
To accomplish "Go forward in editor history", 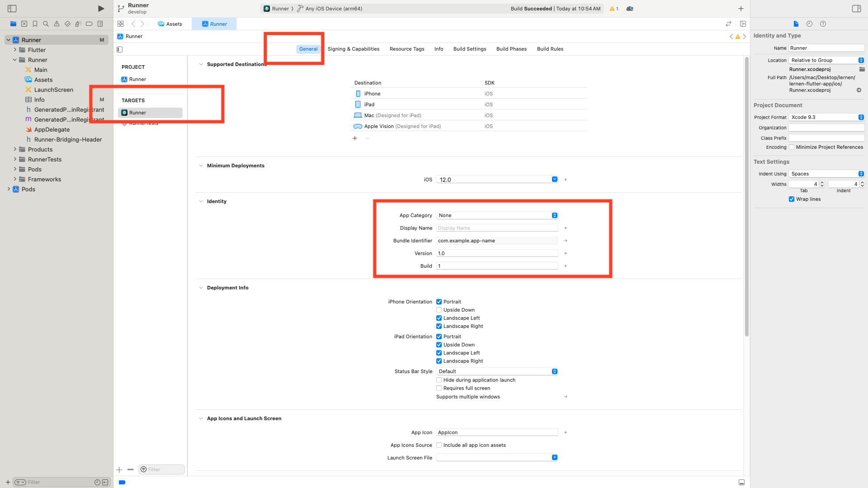I will [x=142, y=24].
